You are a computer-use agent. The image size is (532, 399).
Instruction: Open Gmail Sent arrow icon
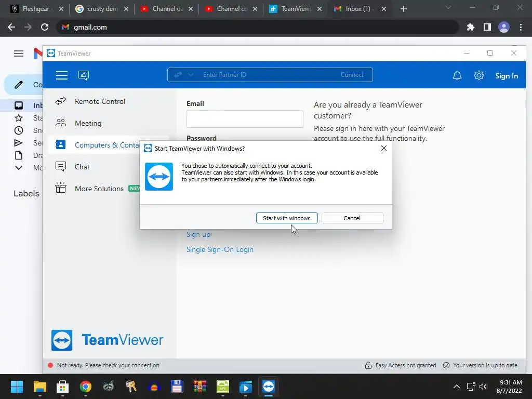(x=19, y=143)
